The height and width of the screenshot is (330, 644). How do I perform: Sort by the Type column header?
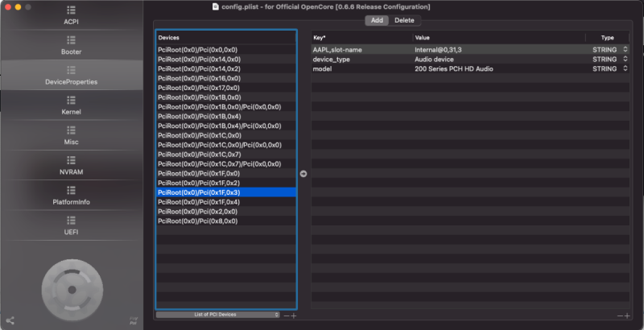pyautogui.click(x=608, y=37)
